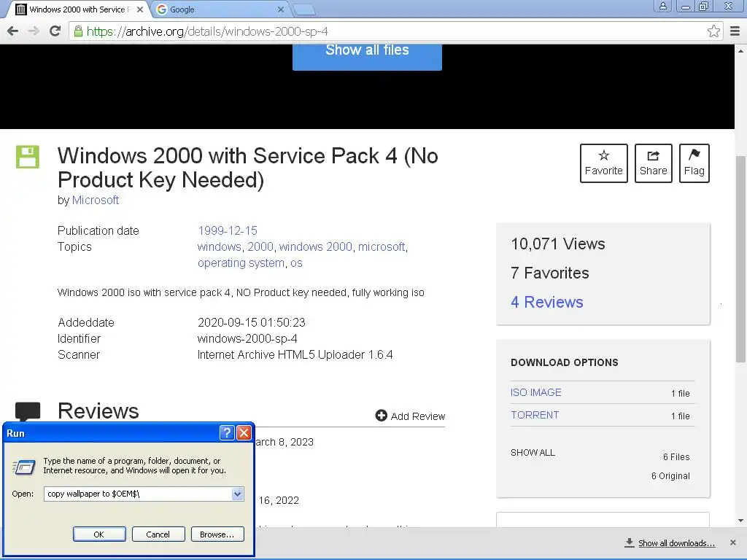
Task: Close the Google tab
Action: click(281, 9)
